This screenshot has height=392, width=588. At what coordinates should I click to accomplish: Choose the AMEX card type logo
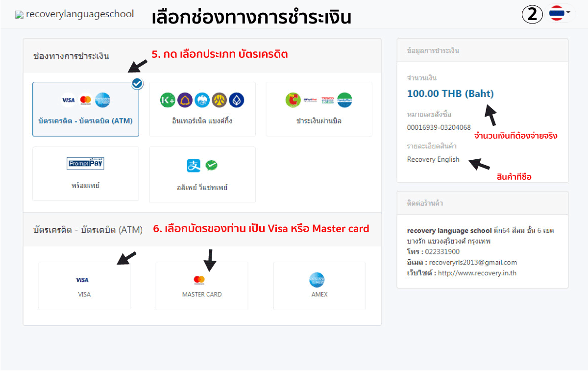(x=317, y=280)
